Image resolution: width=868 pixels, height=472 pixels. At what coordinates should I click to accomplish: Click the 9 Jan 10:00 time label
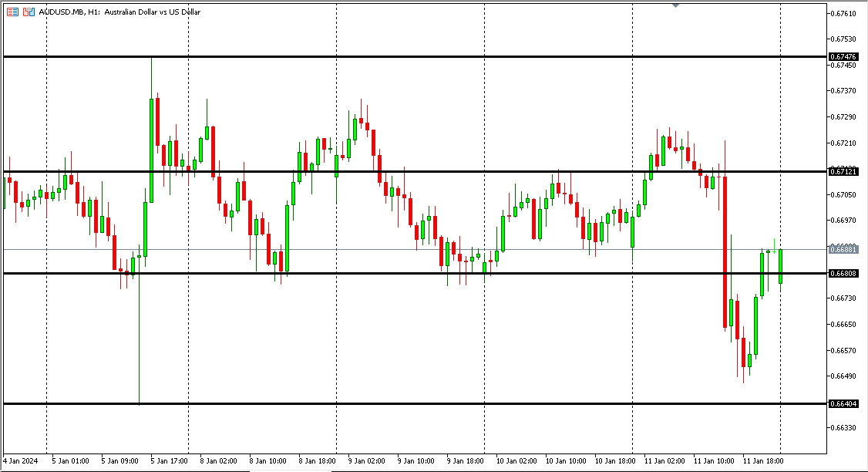tap(415, 461)
